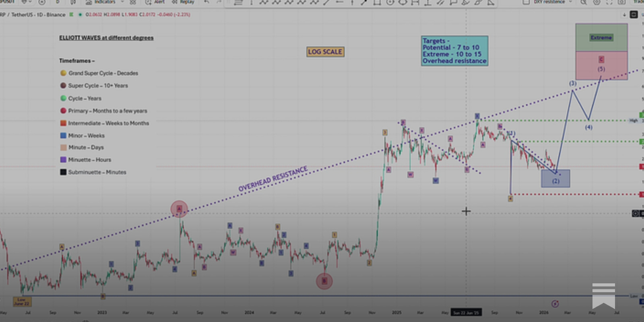Toggle fullscreen mode icon
The width and height of the screenshot is (644, 322).
(x=609, y=2)
